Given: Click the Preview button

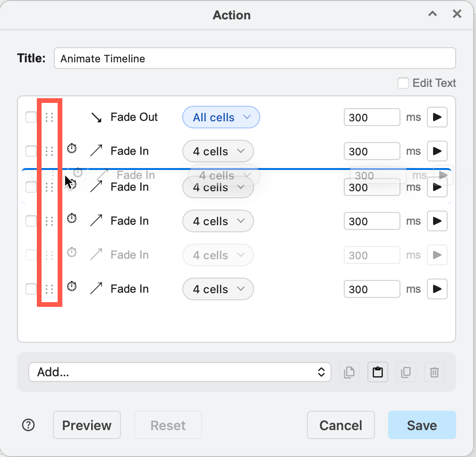Looking at the screenshot, I should [87, 425].
